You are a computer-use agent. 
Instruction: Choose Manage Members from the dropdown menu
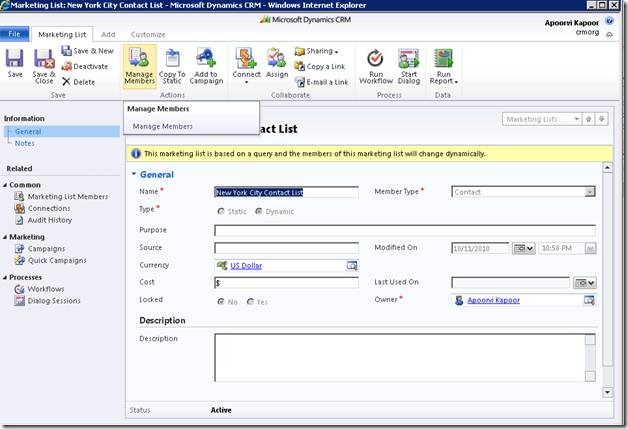tap(163, 126)
